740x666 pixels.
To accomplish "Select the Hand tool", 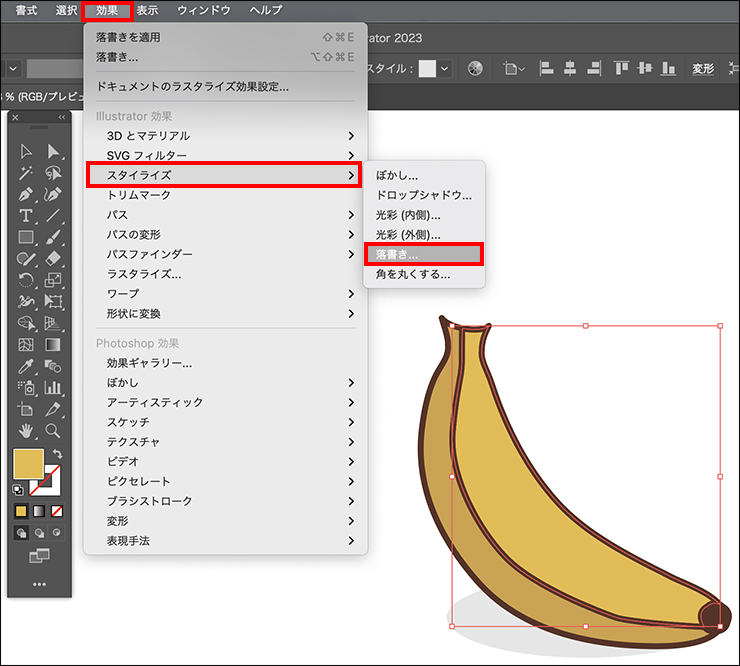I will pos(26,431).
